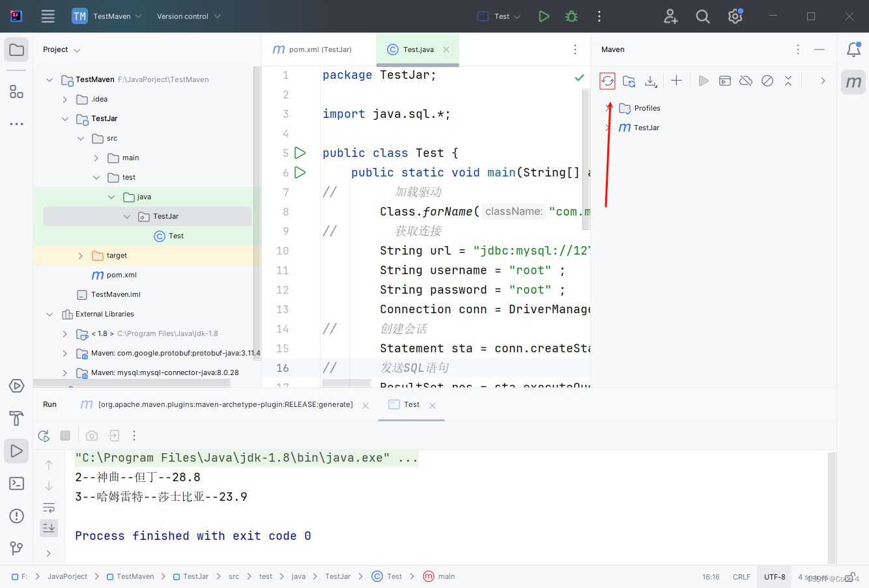
Task: Toggle scroll to end in console
Action: tap(49, 527)
